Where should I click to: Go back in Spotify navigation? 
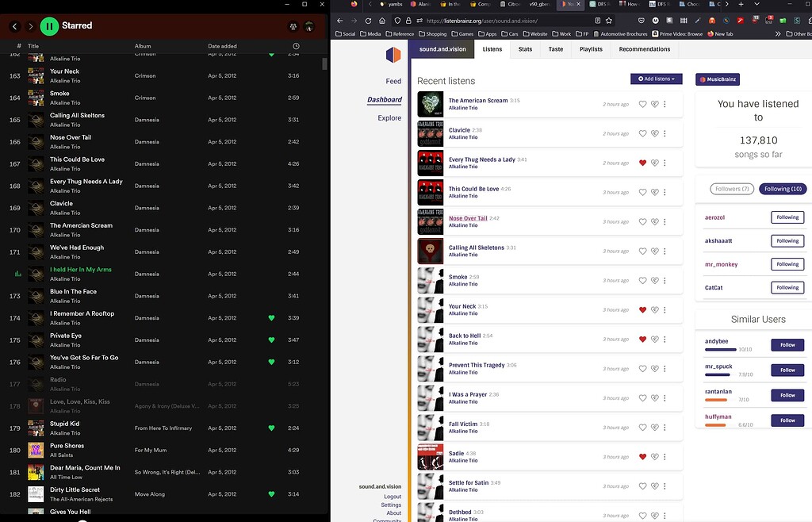click(x=14, y=26)
